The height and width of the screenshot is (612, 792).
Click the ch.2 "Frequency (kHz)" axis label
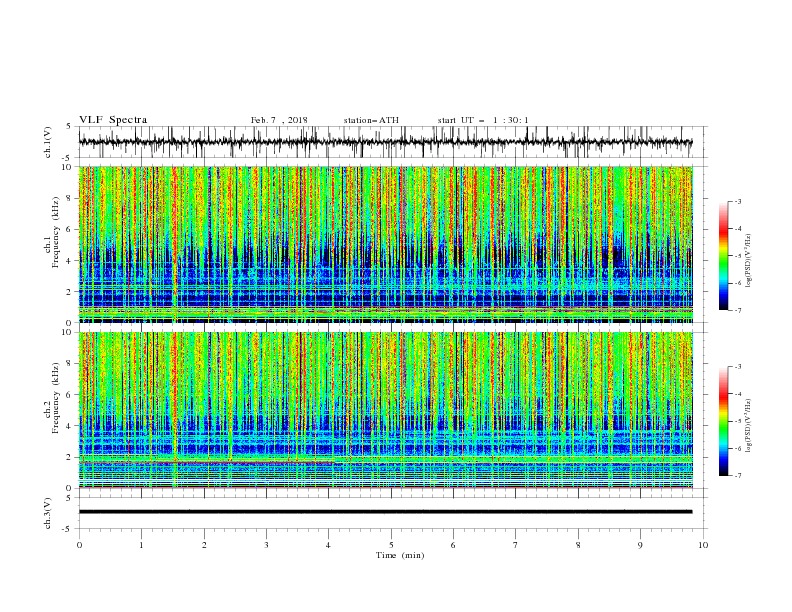pos(55,398)
